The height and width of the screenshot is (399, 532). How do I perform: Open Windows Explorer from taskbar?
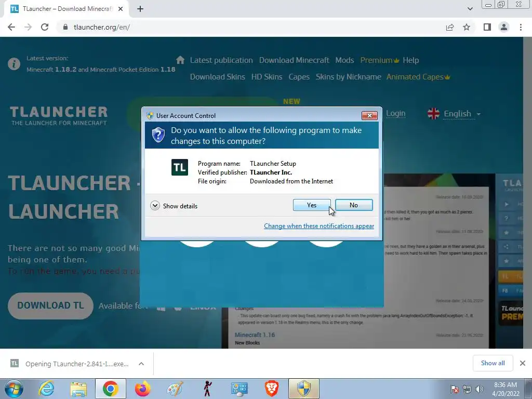coord(78,389)
